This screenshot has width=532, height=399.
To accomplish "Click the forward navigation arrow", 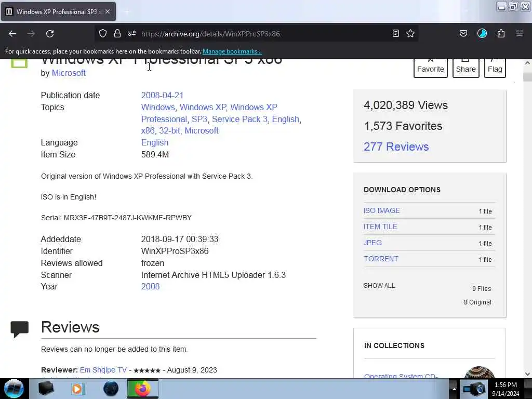I will (x=31, y=34).
